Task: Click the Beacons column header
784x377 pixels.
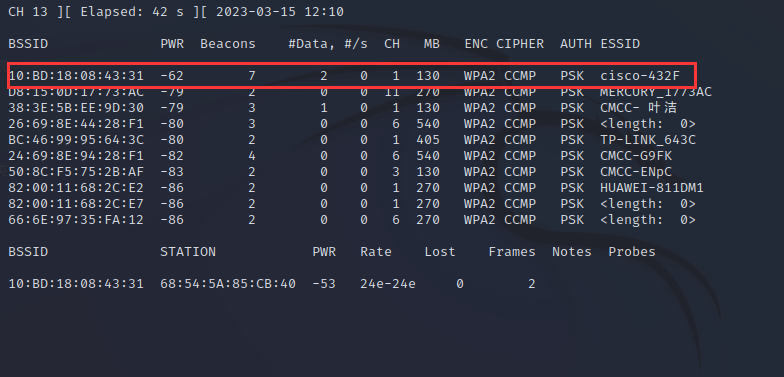Action: [228, 44]
